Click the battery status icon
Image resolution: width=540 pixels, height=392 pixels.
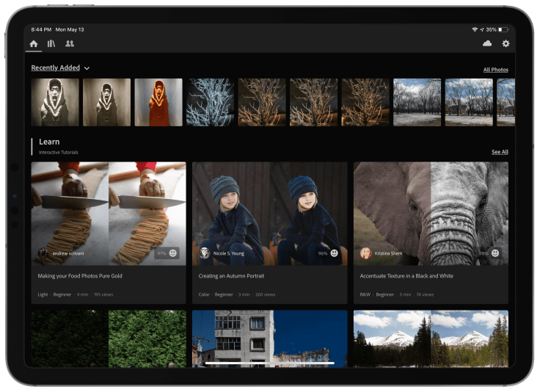tap(503, 29)
